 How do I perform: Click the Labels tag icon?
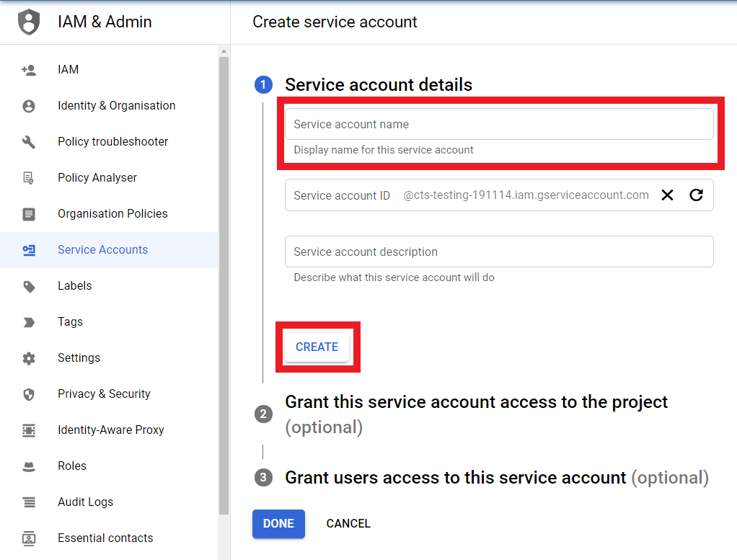(29, 286)
